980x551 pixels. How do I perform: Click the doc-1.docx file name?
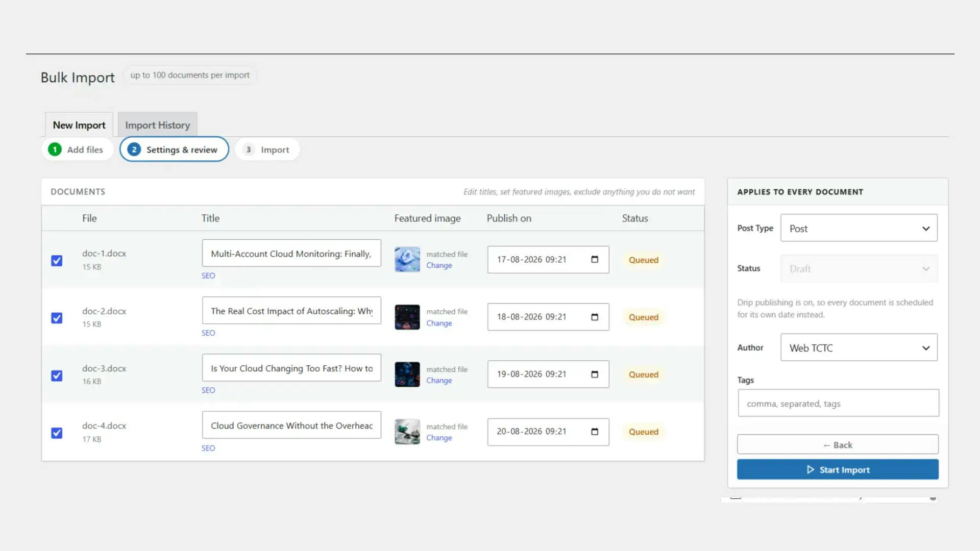[x=104, y=253]
